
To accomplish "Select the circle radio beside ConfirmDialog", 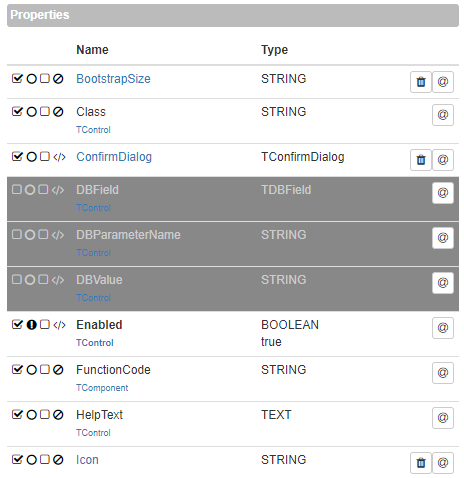I will pyautogui.click(x=31, y=157).
